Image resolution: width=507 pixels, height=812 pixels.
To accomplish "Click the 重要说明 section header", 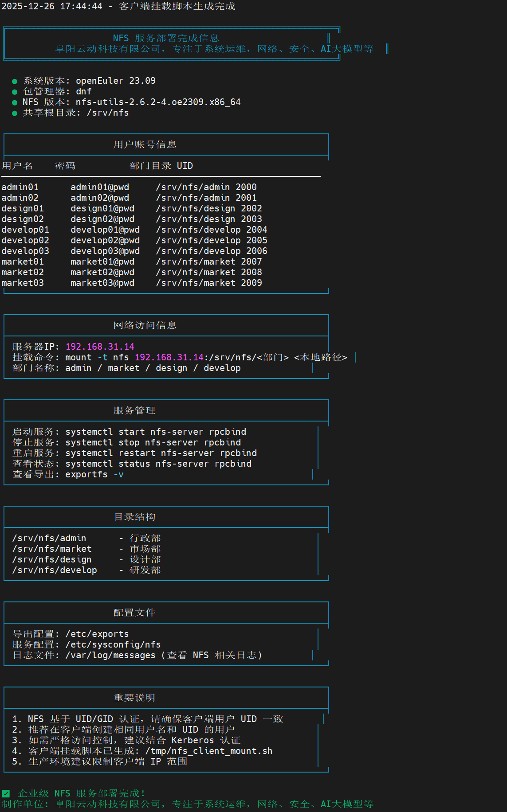I will tap(134, 698).
